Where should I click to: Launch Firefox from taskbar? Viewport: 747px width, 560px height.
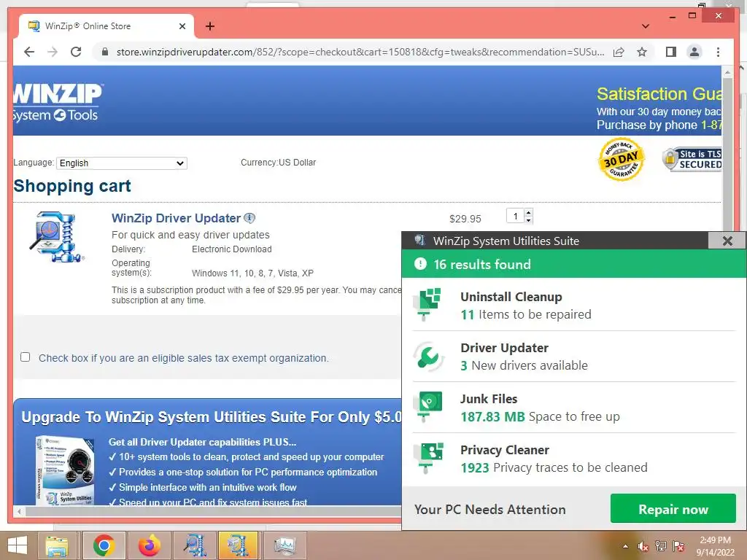pyautogui.click(x=150, y=545)
